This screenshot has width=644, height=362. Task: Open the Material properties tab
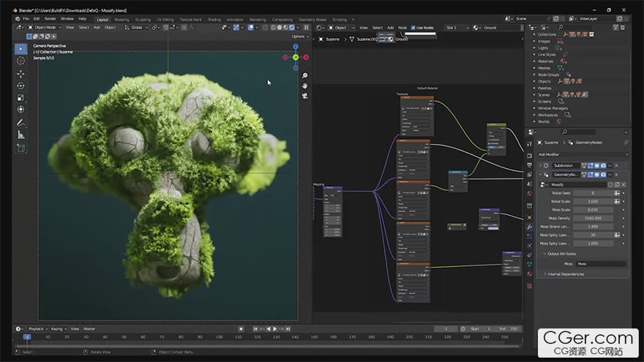pos(529,274)
